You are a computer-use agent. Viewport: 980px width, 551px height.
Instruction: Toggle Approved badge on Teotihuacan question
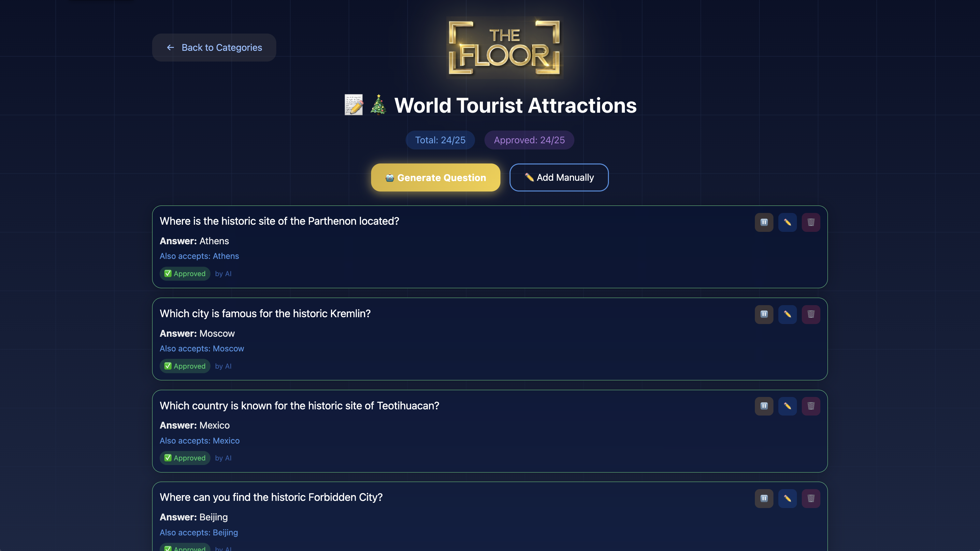185,458
